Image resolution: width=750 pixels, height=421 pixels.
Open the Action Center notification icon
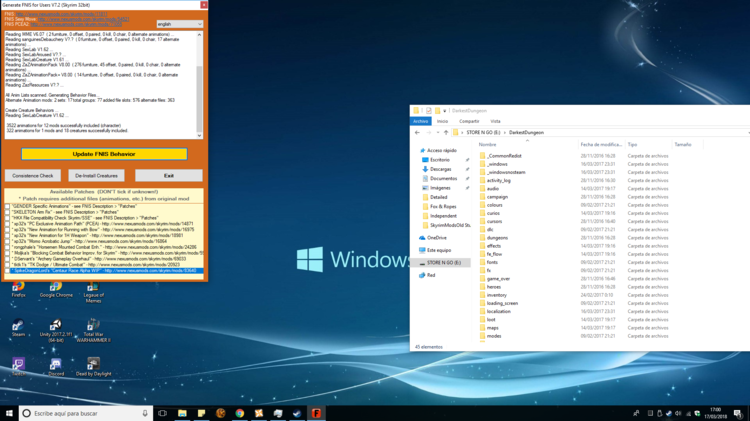pos(738,413)
